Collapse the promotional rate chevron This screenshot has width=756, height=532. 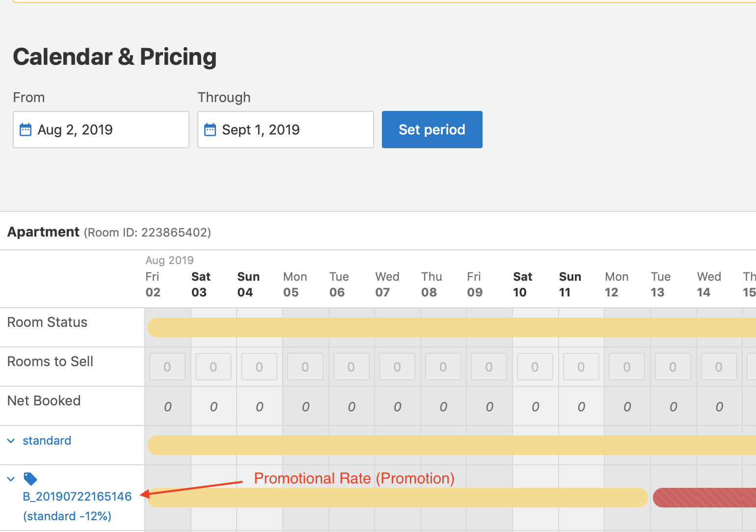tap(11, 479)
